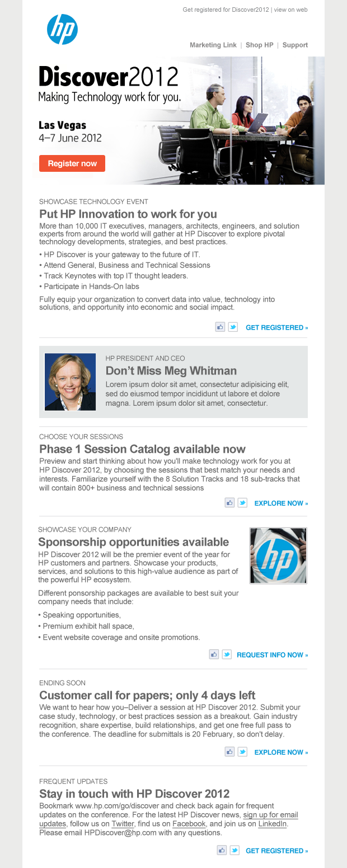Click Meg Whitman's portrait photo

point(70,382)
